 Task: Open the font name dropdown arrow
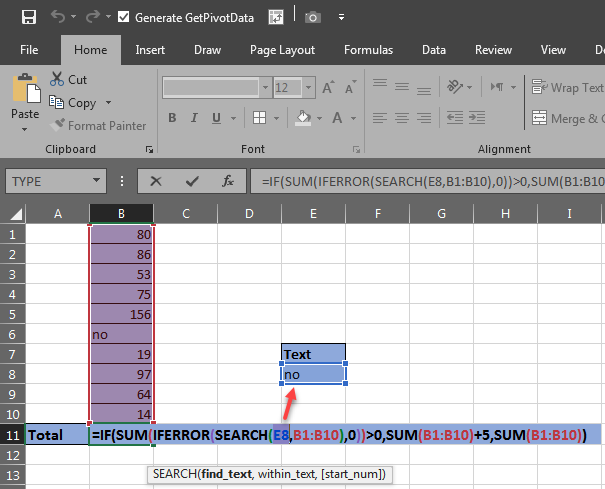coord(265,88)
